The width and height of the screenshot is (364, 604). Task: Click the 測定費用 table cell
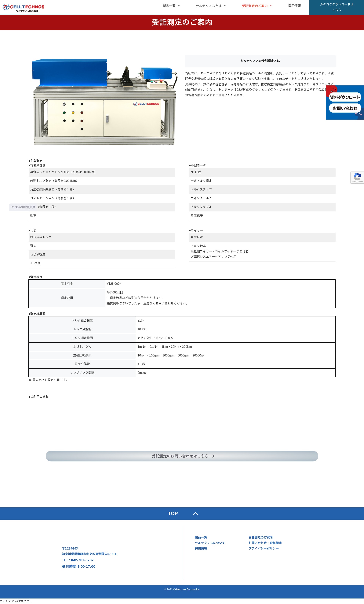[67, 298]
